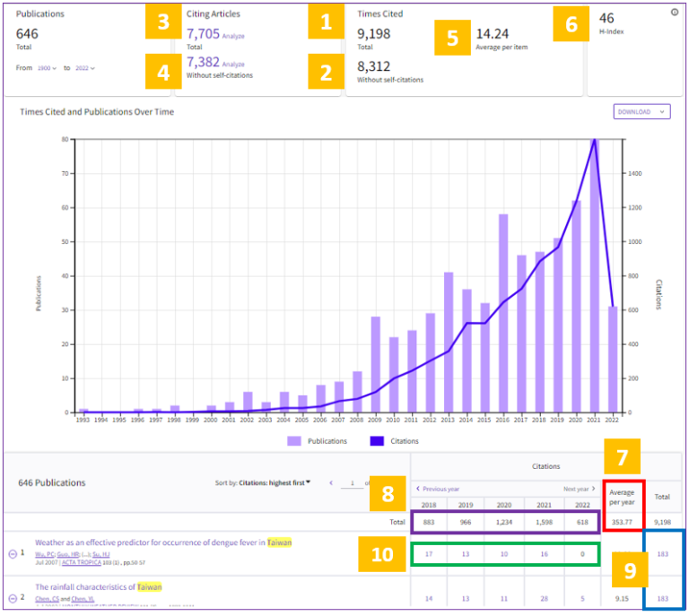The height and width of the screenshot is (616, 689).
Task: Select the 9,198 total times cited value
Action: coord(373,34)
